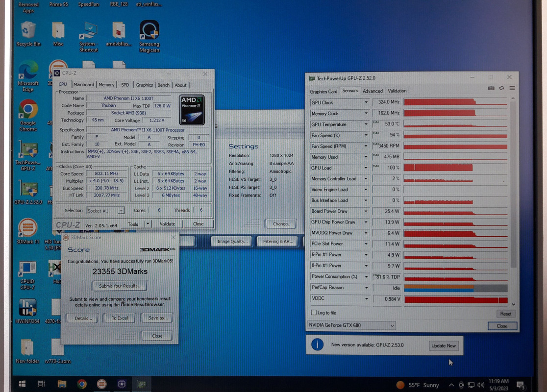Click the Change button under 3DMark Settings
Screen dimensions: 547x392
(x=280, y=223)
